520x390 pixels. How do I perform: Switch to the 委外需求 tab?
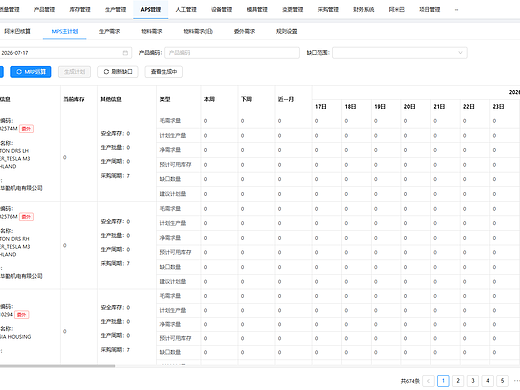pos(244,31)
